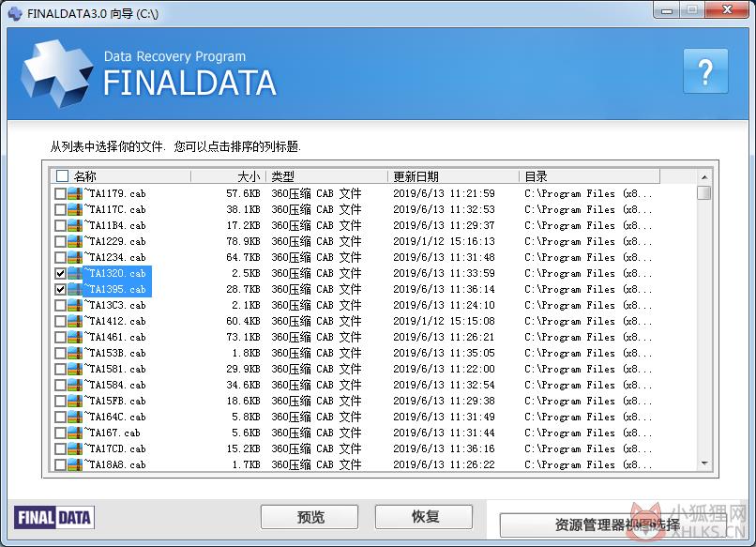756x547 pixels.
Task: Click the file icon of ~TA1320.cab
Action: tap(75, 273)
